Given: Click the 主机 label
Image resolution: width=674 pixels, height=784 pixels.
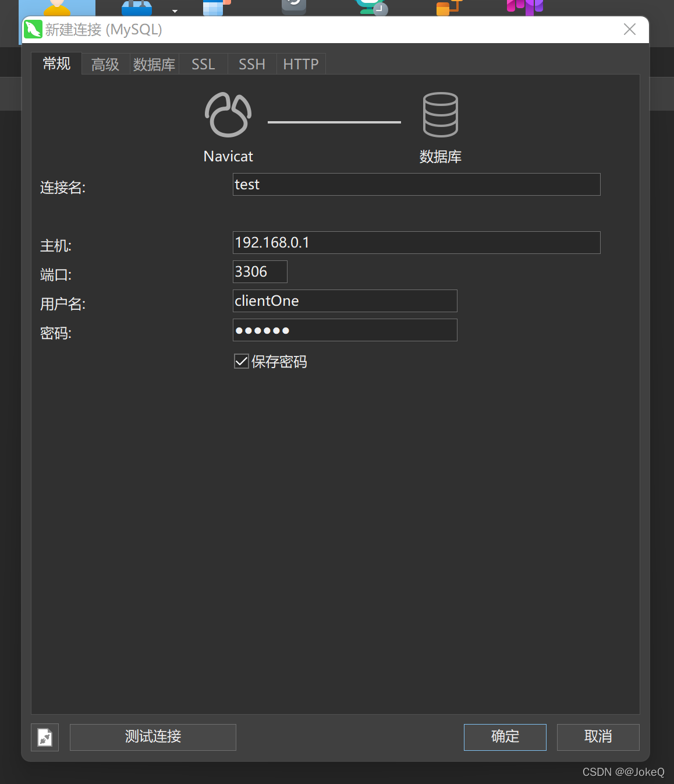Looking at the screenshot, I should (x=56, y=246).
